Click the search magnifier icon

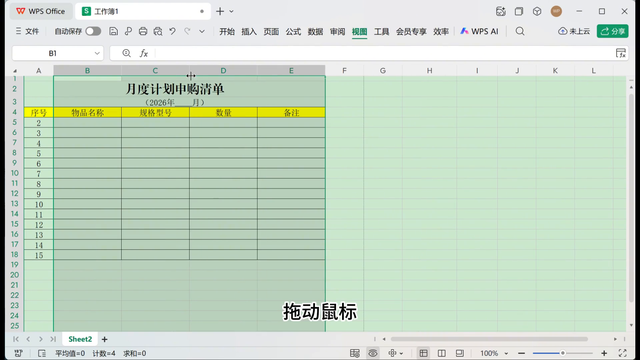point(520,31)
